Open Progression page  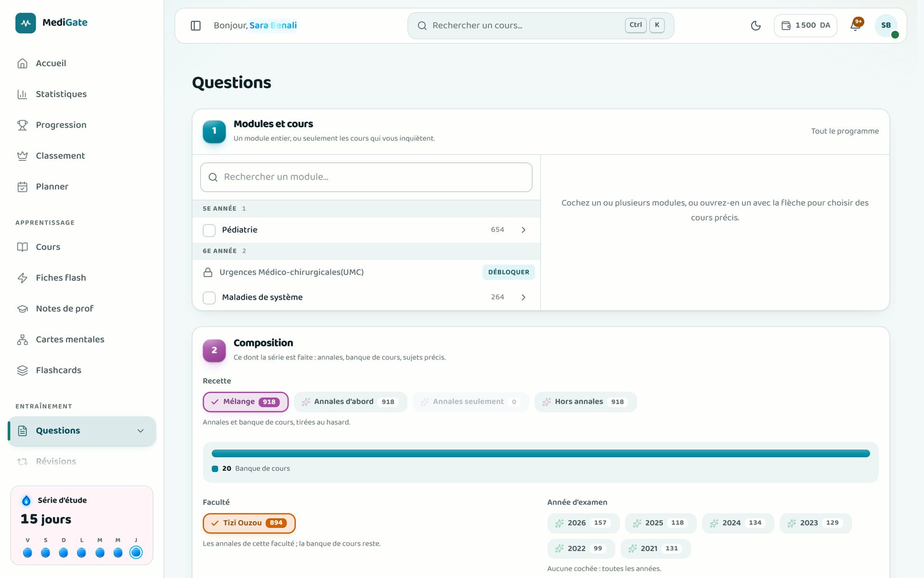pyautogui.click(x=82, y=125)
